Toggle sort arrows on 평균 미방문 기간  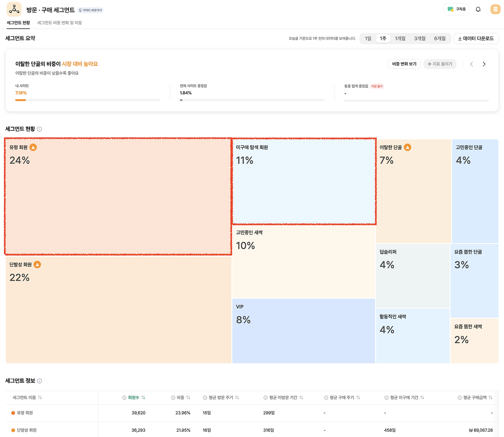click(x=301, y=398)
